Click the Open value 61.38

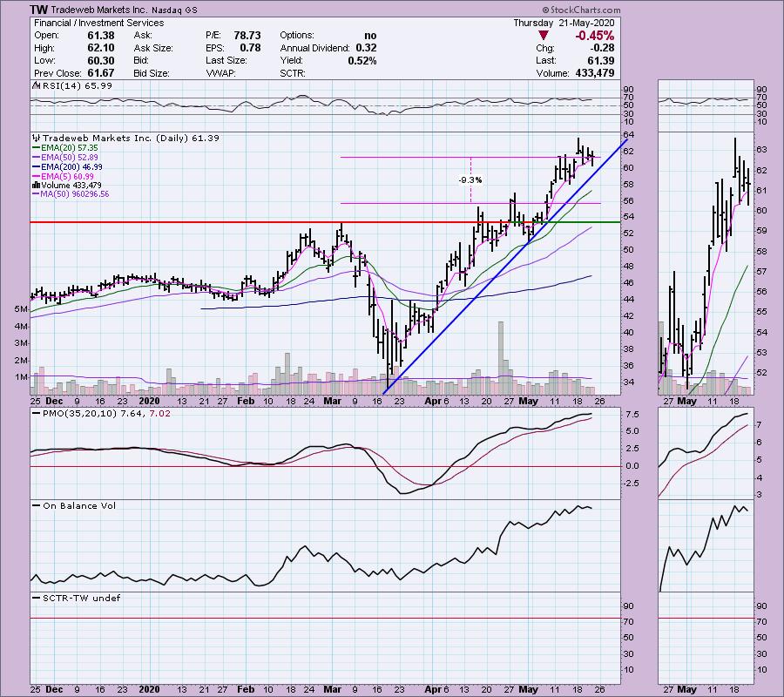pos(101,36)
